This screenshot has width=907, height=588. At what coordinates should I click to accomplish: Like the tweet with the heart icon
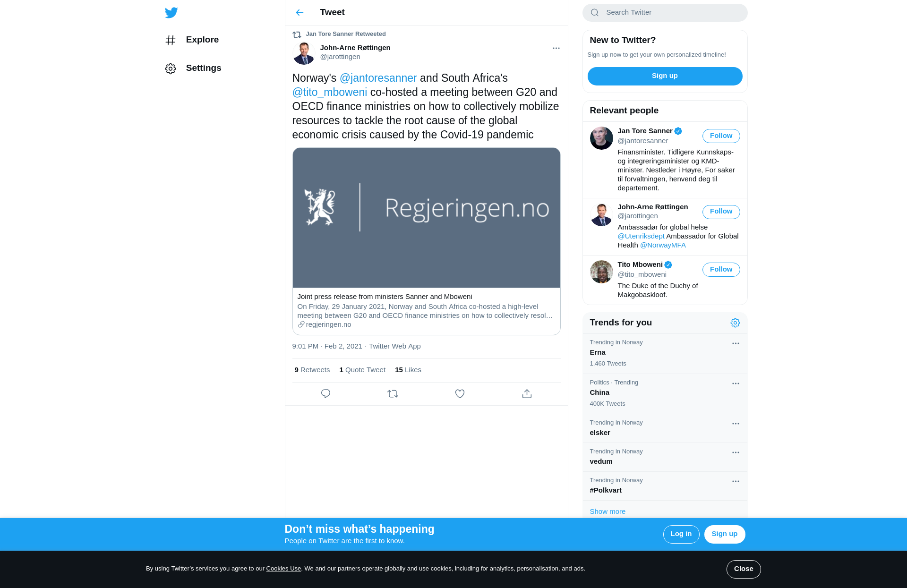pos(460,393)
